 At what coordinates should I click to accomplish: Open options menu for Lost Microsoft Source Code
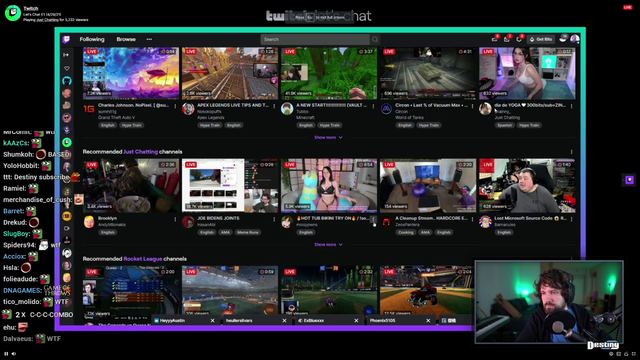[571, 219]
